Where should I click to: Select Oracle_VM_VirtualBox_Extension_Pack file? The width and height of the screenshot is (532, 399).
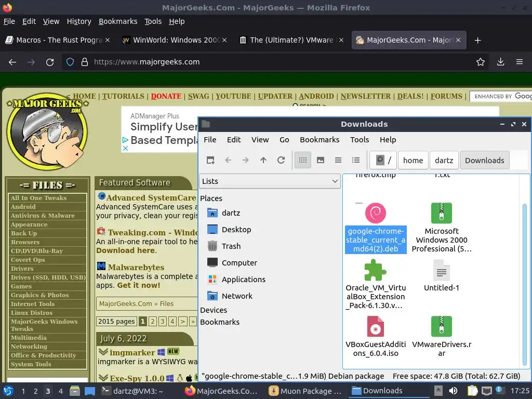click(x=376, y=284)
